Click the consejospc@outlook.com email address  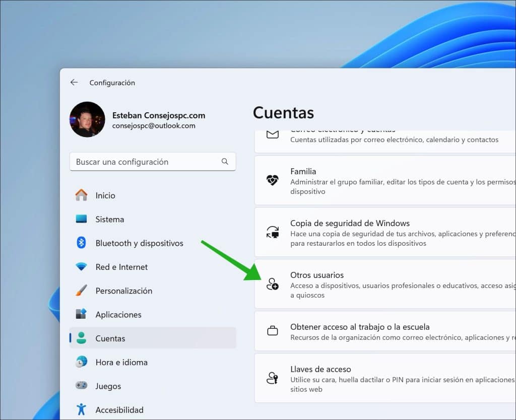[x=154, y=125]
